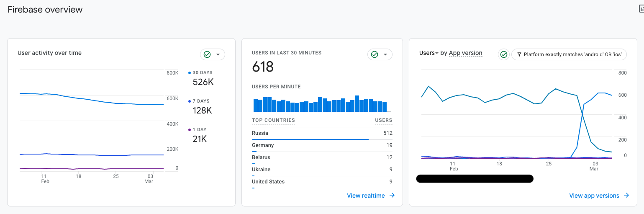This screenshot has height=214, width=644.
Task: Click filter funnel icon in Platform chip
Action: (x=519, y=54)
